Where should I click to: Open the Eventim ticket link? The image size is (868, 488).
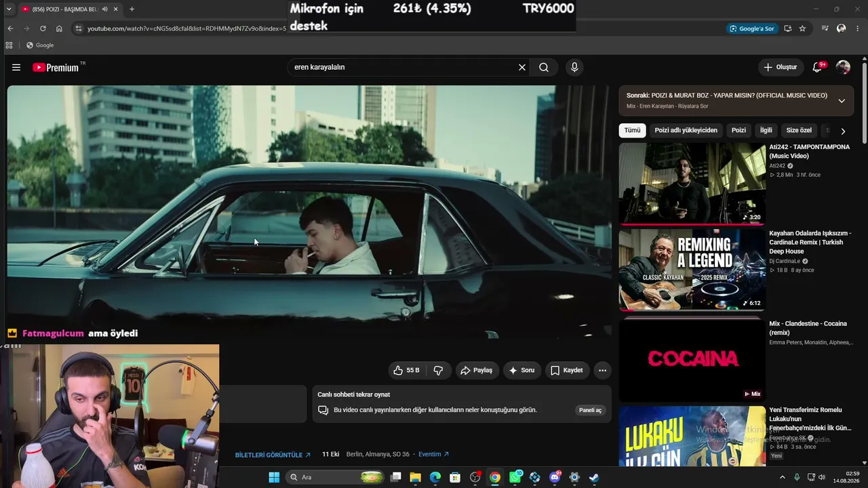click(433, 454)
